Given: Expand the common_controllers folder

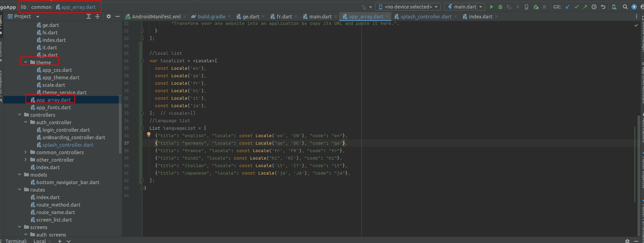Looking at the screenshot, I should pyautogui.click(x=25, y=152).
